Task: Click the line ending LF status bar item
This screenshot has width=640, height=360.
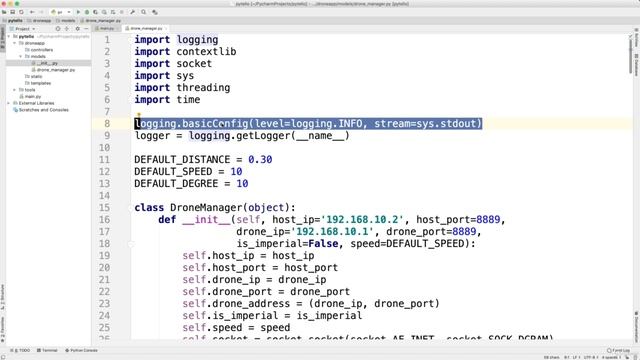Action: point(576,357)
